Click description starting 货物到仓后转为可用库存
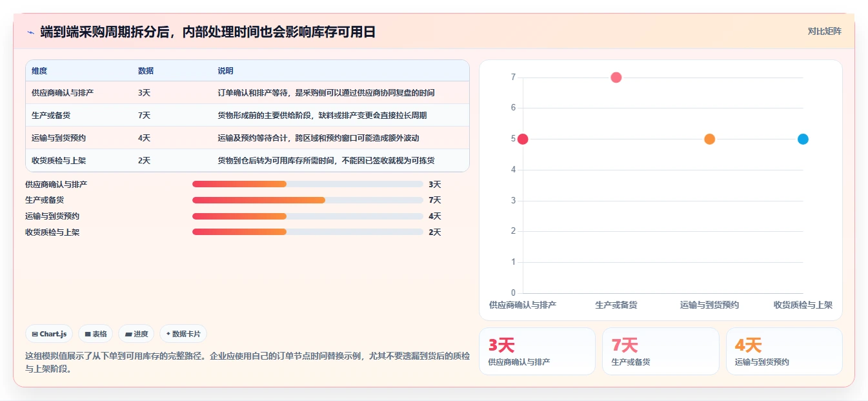The height and width of the screenshot is (401, 868). 326,161
